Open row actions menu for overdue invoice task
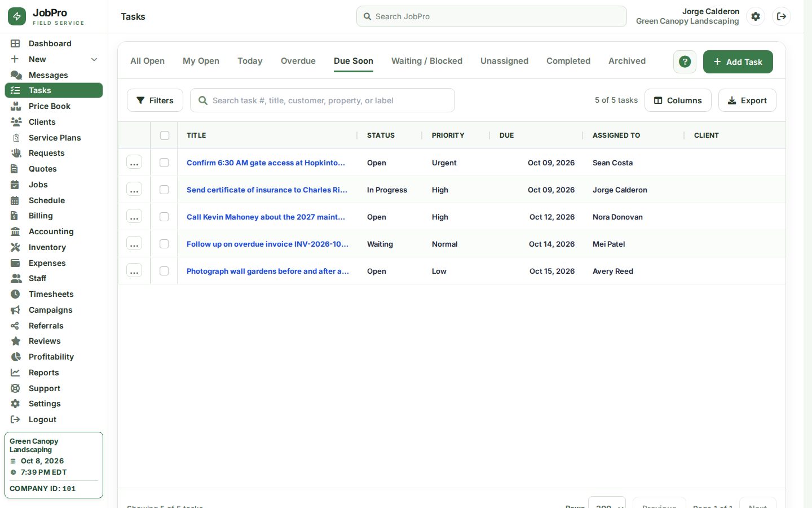This screenshot has height=508, width=812. pyautogui.click(x=134, y=244)
